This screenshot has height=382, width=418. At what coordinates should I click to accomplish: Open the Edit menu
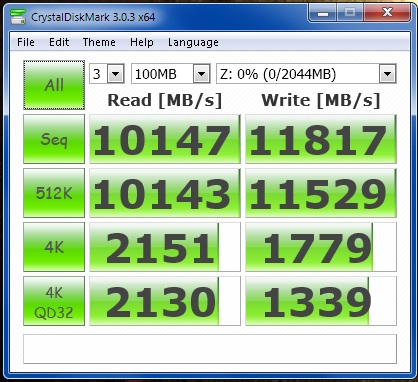pyautogui.click(x=59, y=42)
